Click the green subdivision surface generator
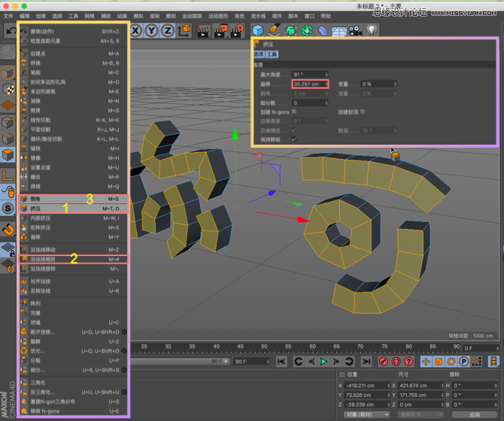This screenshot has width=504, height=421. coord(290,31)
